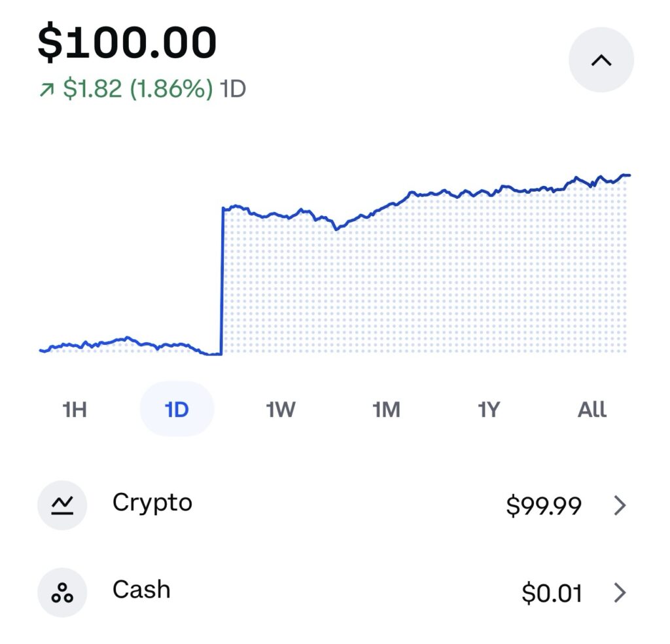Open the Crypto row chevron arrow
The width and height of the screenshot is (670, 644).
[620, 505]
